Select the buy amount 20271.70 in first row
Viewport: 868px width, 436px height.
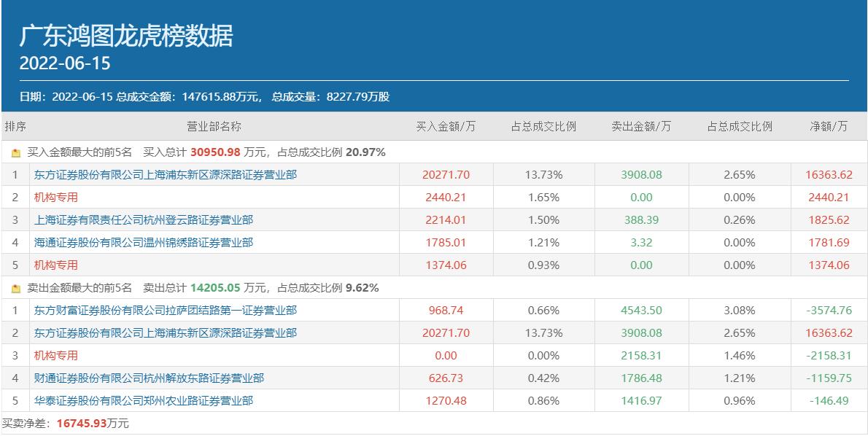pyautogui.click(x=446, y=175)
